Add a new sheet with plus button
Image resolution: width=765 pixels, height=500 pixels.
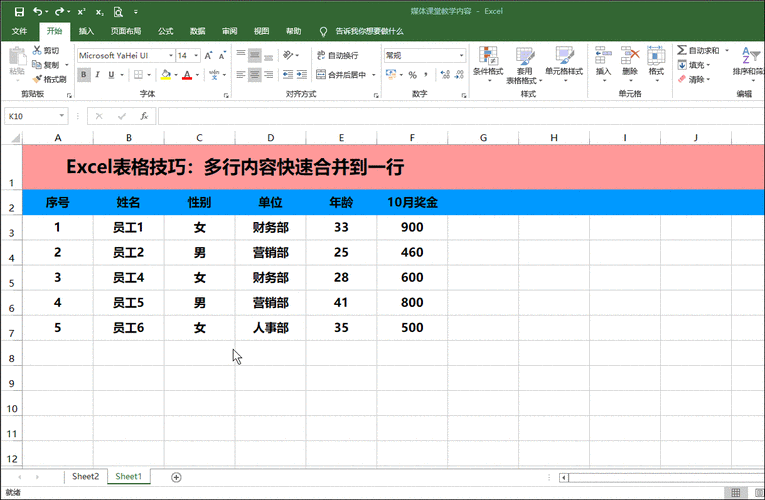pyautogui.click(x=177, y=477)
